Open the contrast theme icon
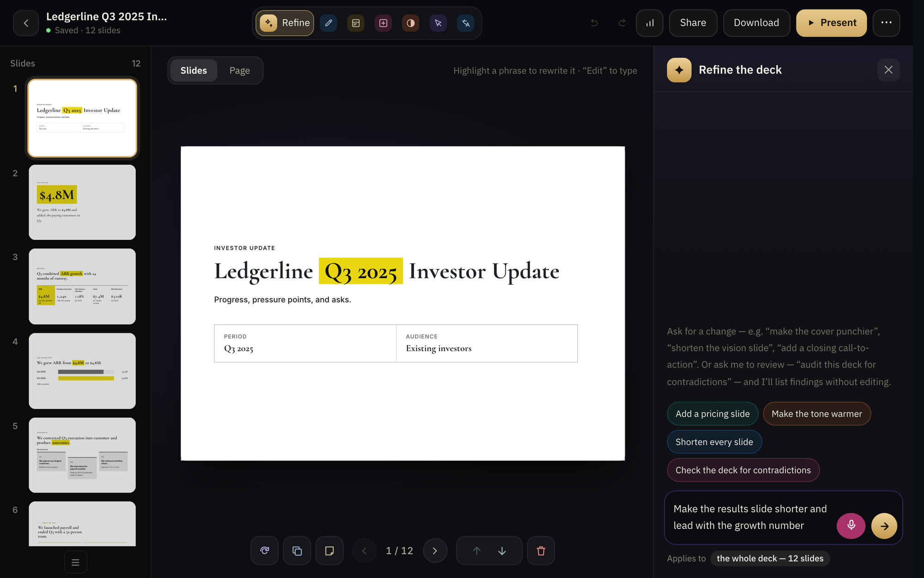 [x=411, y=23]
